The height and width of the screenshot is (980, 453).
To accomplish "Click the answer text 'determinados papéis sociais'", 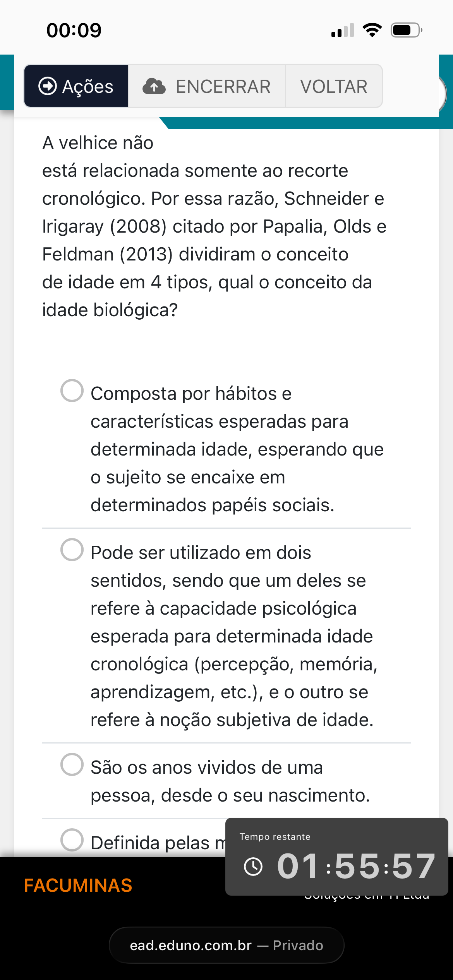I will [212, 505].
